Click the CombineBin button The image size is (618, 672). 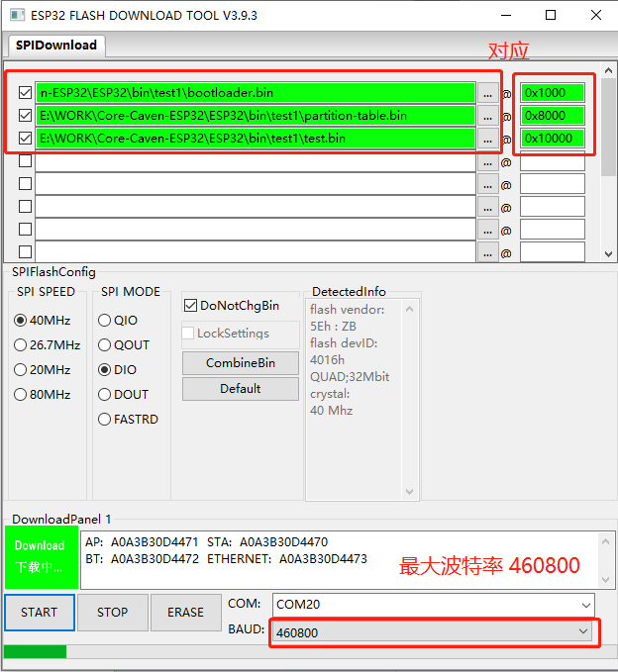point(241,363)
